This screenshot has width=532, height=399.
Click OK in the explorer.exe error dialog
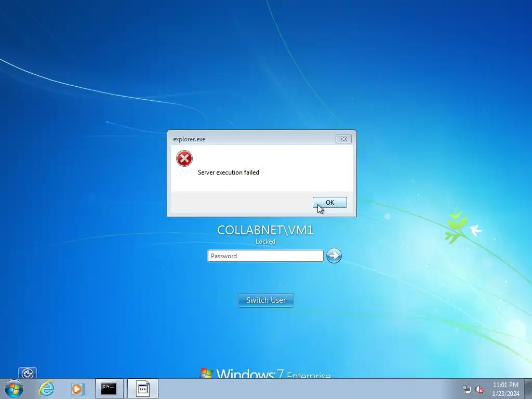pyautogui.click(x=329, y=202)
